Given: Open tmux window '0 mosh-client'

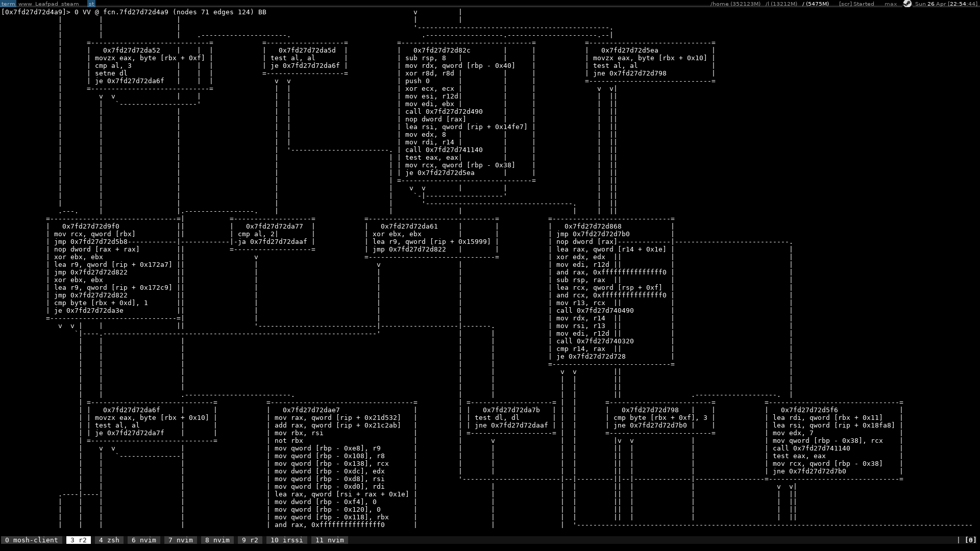Looking at the screenshot, I should click(x=31, y=540).
